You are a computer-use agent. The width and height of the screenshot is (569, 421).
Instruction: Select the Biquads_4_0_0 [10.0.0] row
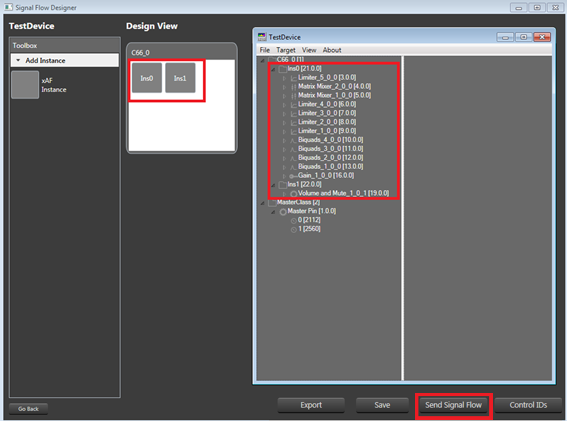(331, 140)
